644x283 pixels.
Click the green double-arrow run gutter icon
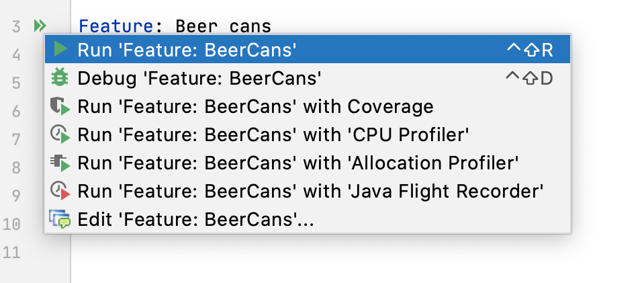tap(40, 26)
